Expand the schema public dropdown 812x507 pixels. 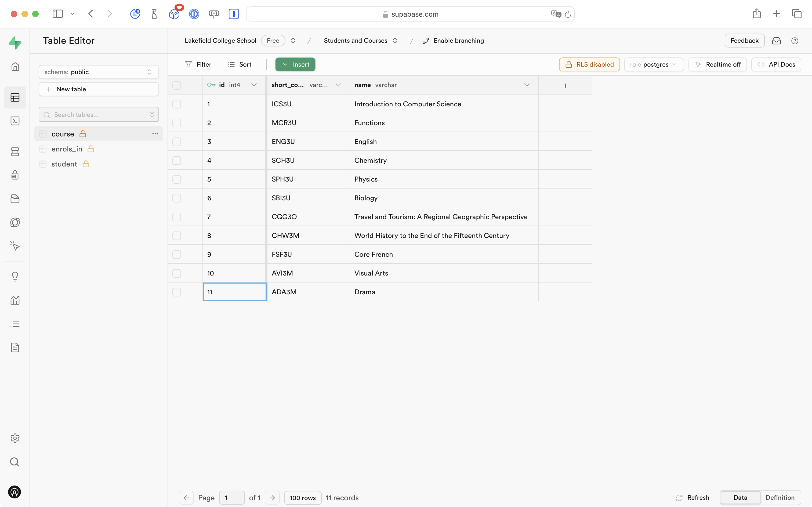(x=99, y=72)
